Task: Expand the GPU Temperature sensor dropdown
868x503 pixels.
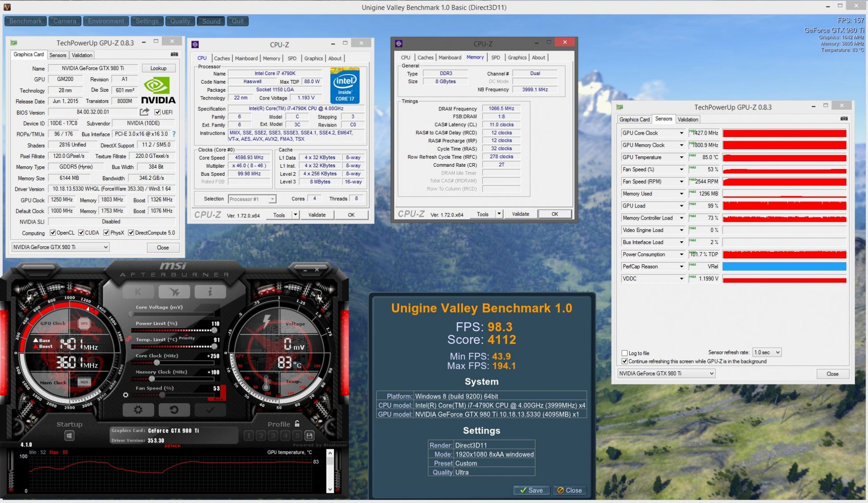Action: (x=681, y=157)
